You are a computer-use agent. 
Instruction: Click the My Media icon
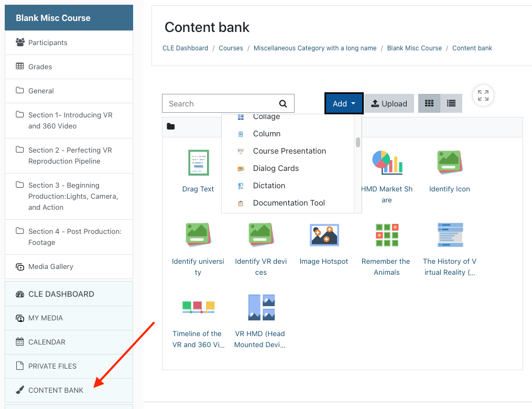(20, 318)
